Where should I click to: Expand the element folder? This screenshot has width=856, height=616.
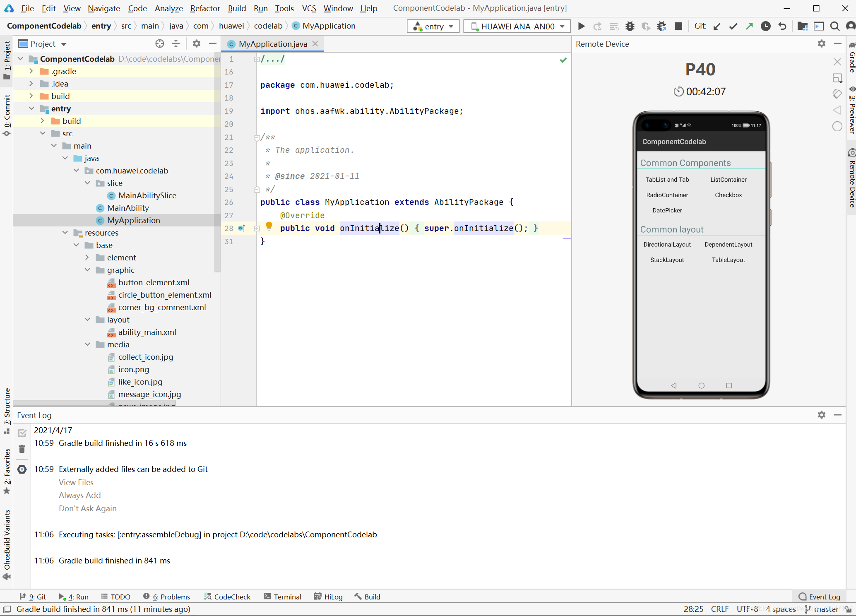pyautogui.click(x=87, y=257)
